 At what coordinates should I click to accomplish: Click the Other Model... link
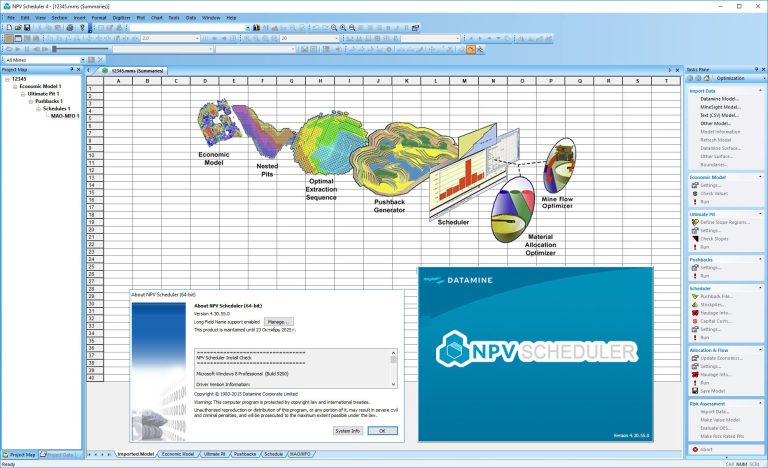[x=716, y=123]
